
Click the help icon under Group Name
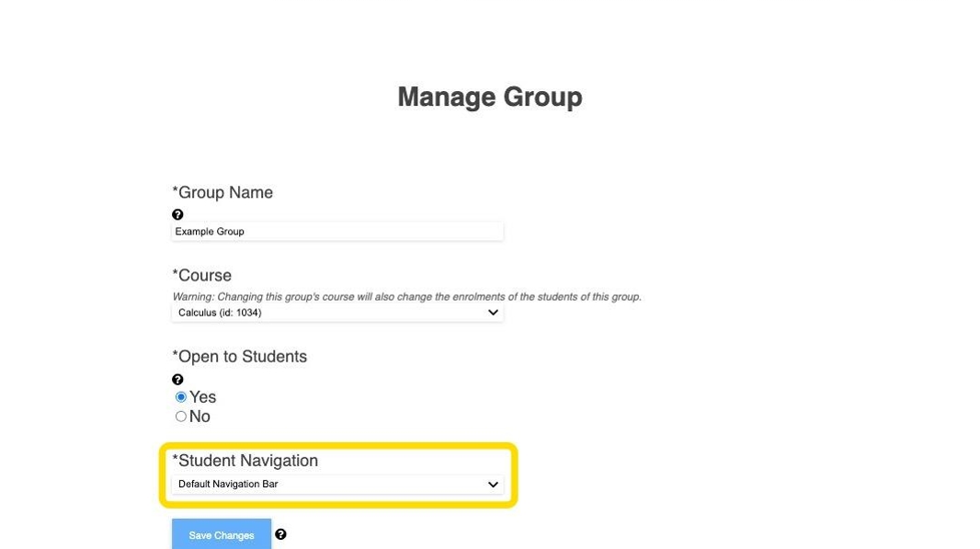click(177, 214)
